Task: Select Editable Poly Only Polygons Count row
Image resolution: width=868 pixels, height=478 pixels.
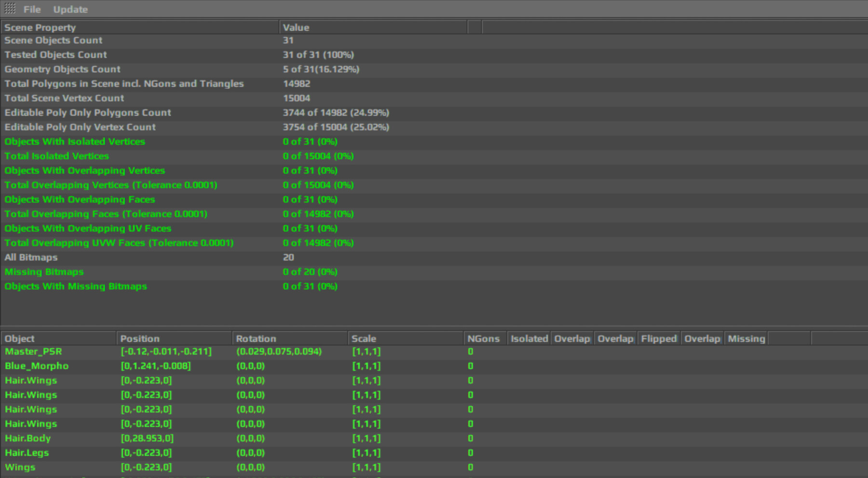Action: click(434, 113)
